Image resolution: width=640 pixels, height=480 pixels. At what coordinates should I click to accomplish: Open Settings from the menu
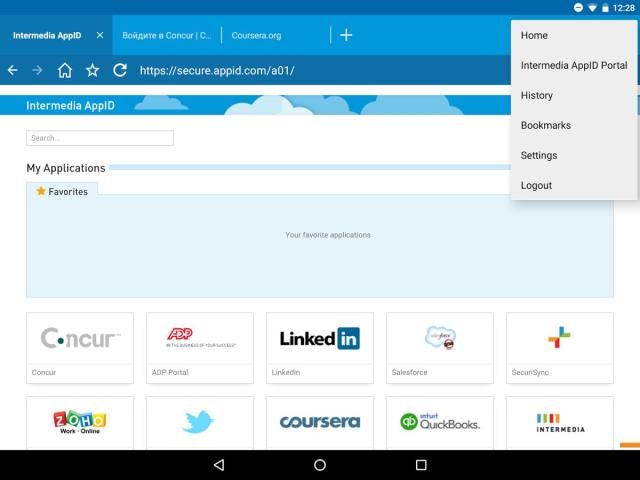click(538, 155)
